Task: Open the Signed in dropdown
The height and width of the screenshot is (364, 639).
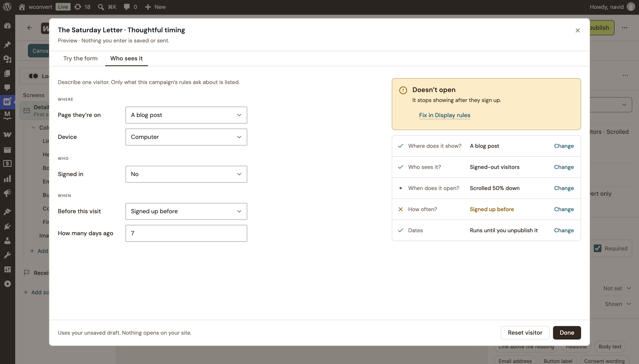Action: (186, 174)
